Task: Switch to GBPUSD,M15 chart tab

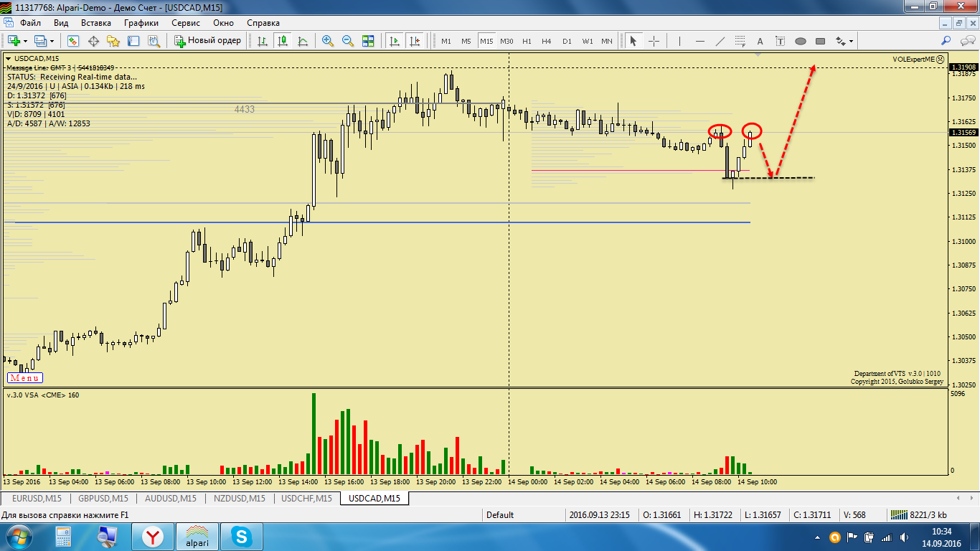Action: tap(103, 498)
